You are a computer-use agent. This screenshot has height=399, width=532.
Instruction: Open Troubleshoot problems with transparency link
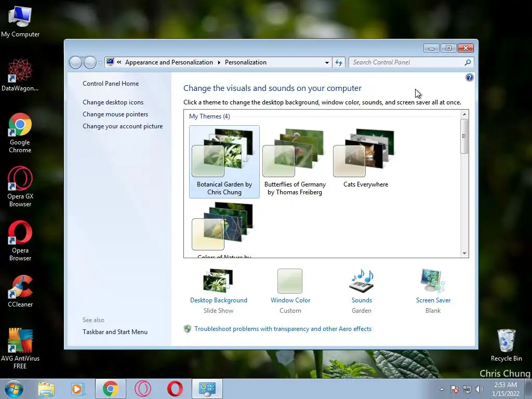(283, 329)
